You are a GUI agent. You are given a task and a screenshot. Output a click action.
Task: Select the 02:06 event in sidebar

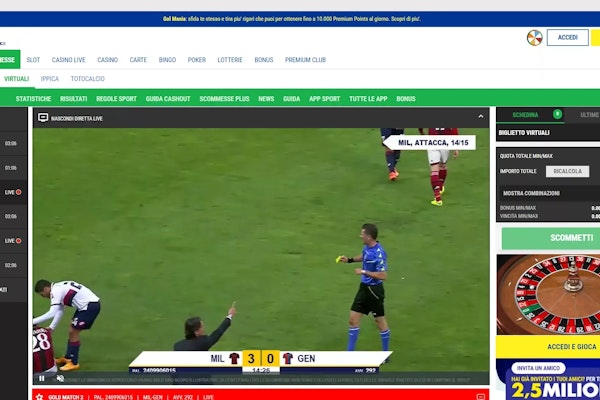(11, 265)
